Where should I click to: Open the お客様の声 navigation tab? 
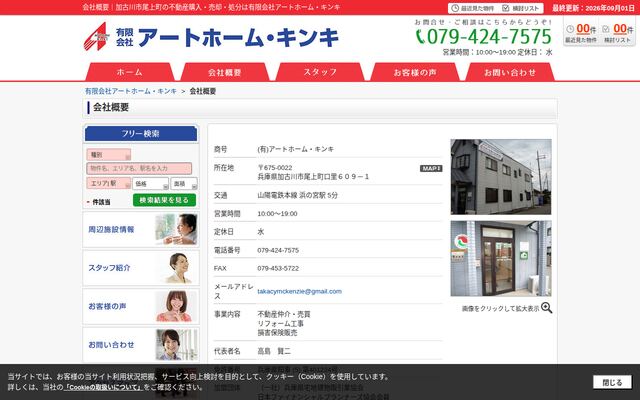(x=415, y=72)
